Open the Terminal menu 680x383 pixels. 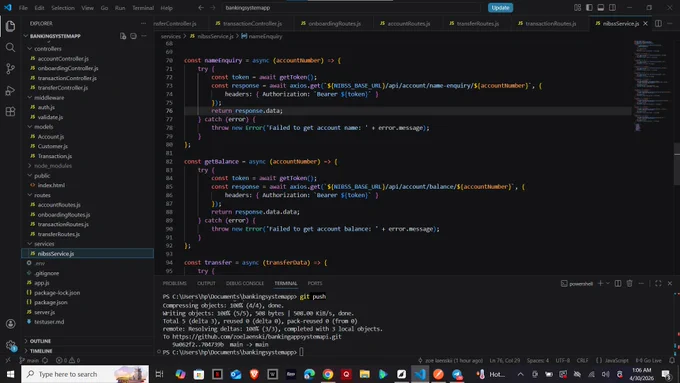143,8
